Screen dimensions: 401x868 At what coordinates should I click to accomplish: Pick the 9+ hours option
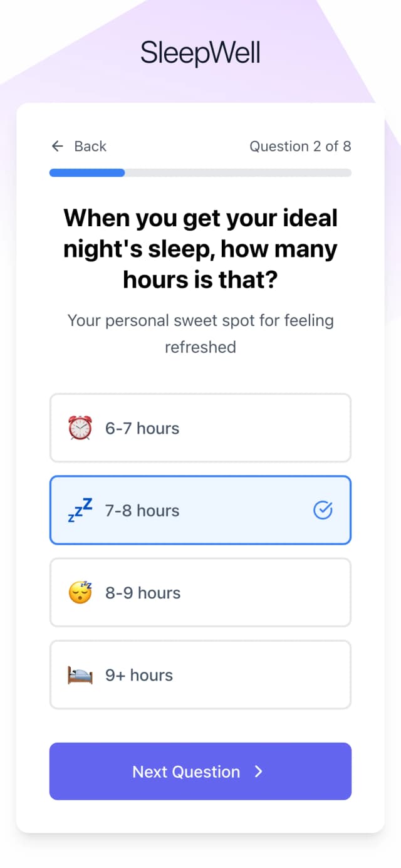(x=200, y=674)
